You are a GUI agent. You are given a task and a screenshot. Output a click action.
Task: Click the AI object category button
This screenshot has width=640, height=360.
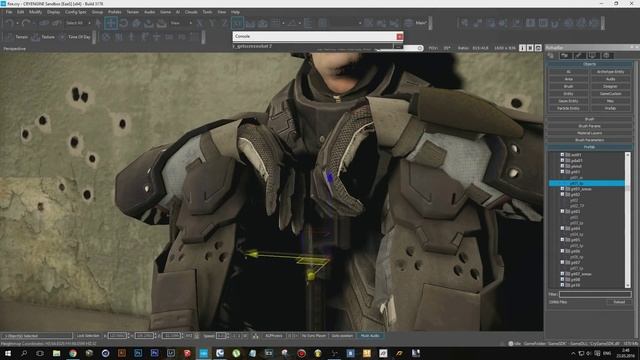pos(569,72)
